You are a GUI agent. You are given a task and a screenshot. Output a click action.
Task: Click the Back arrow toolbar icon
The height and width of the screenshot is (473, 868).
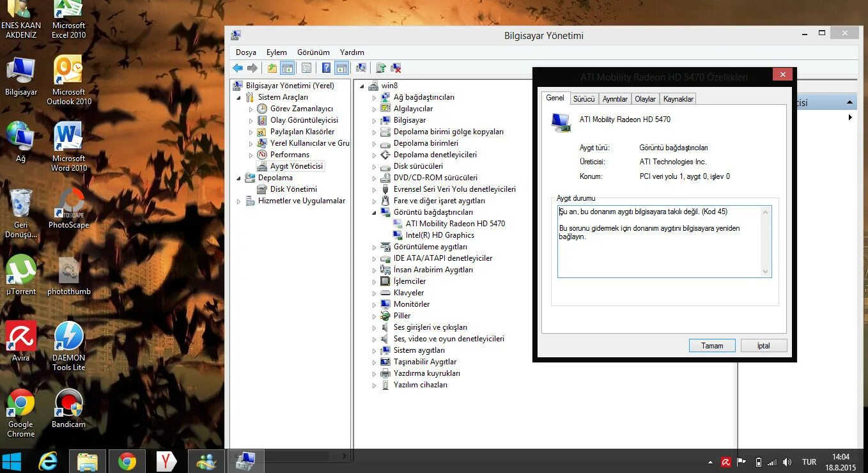pyautogui.click(x=238, y=68)
